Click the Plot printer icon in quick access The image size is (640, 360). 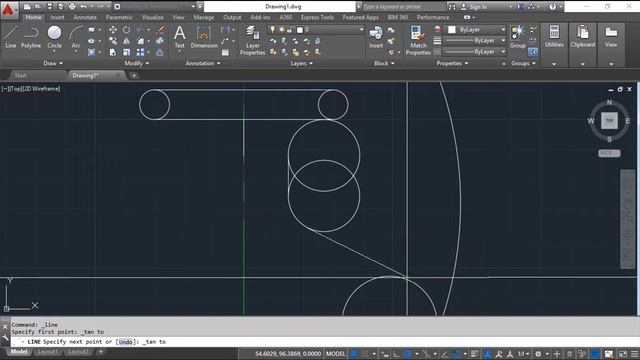pyautogui.click(x=72, y=7)
